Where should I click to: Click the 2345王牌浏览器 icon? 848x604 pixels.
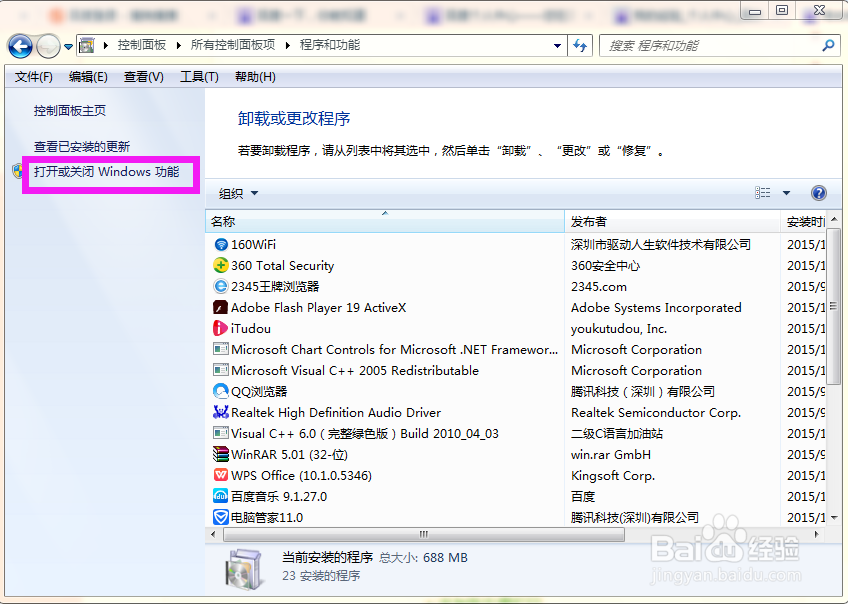[x=221, y=287]
